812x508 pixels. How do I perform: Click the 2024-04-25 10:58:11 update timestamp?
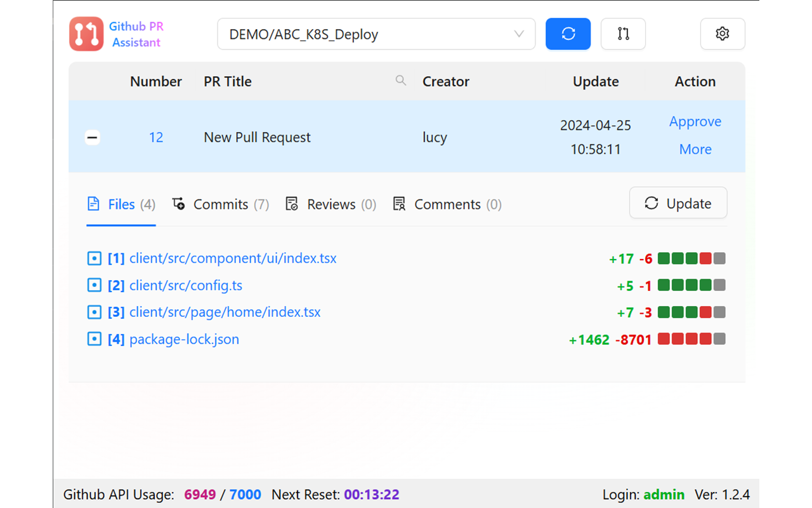pos(596,137)
